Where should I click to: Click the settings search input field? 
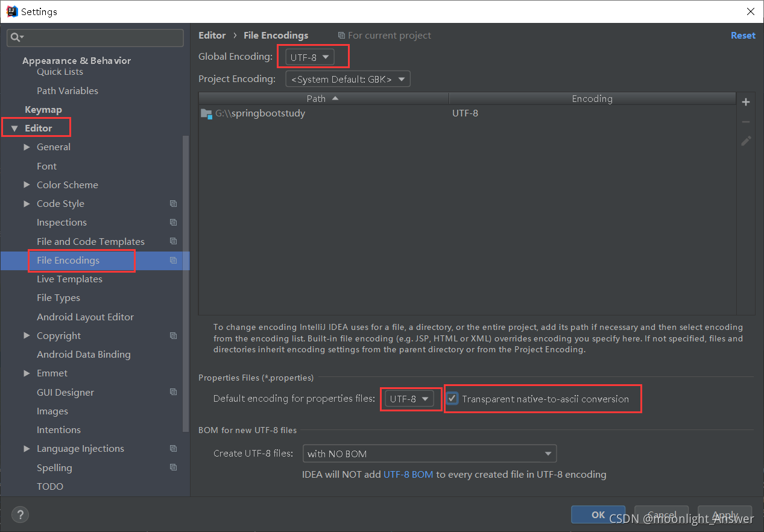95,37
